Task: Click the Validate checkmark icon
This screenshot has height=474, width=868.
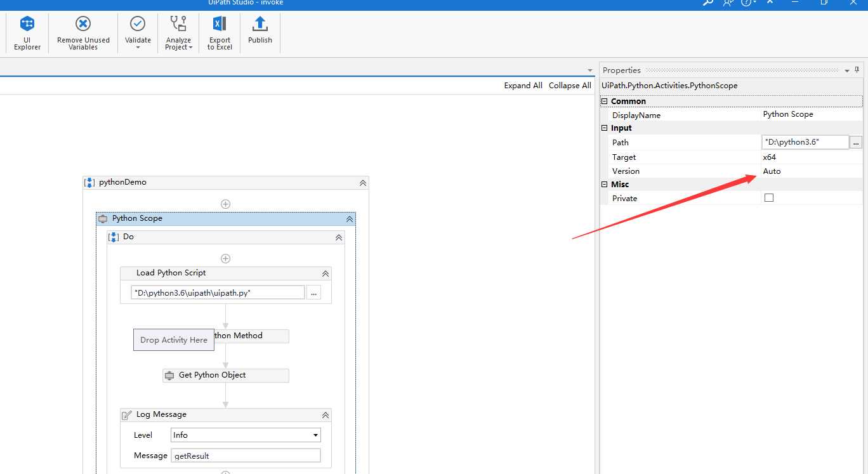Action: [x=138, y=24]
